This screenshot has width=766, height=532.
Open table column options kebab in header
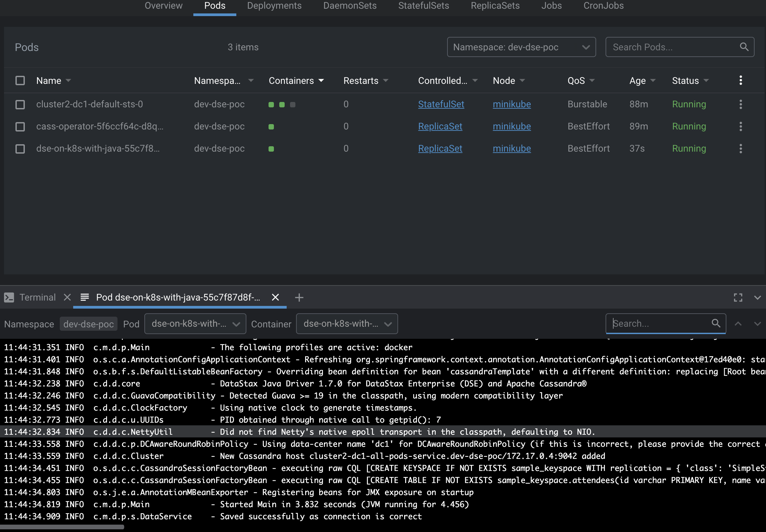(740, 81)
